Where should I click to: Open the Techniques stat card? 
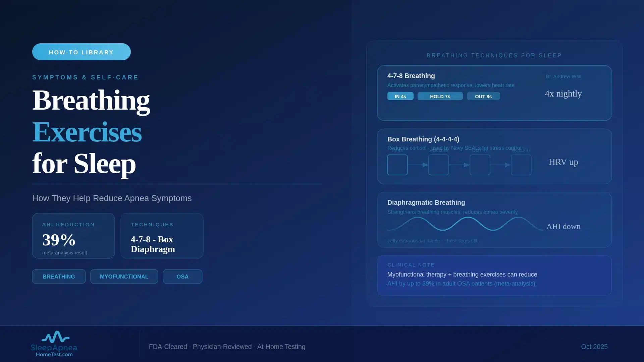162,236
